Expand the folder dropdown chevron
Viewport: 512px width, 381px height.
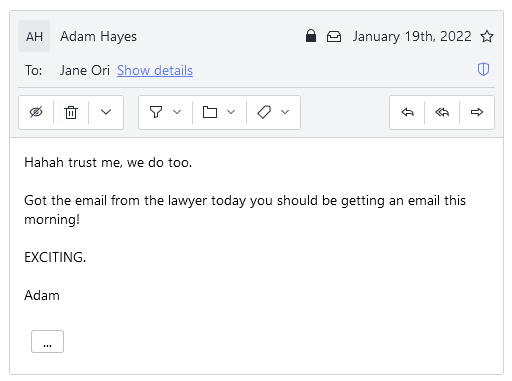pyautogui.click(x=231, y=112)
